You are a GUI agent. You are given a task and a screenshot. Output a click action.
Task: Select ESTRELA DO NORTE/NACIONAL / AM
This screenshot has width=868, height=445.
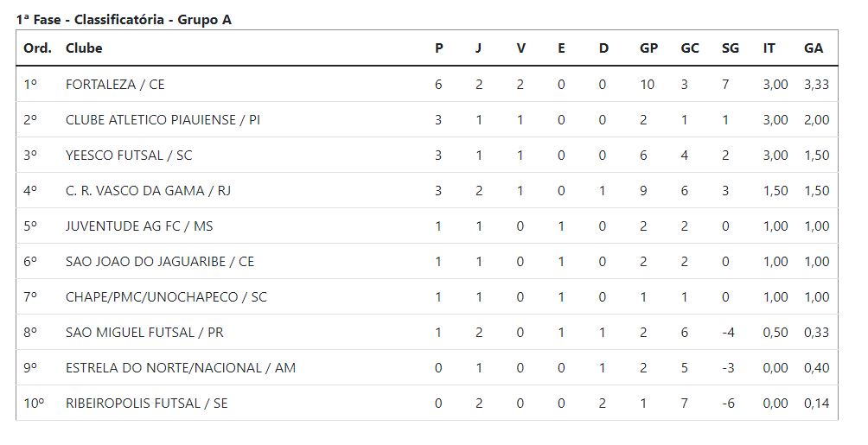point(181,368)
